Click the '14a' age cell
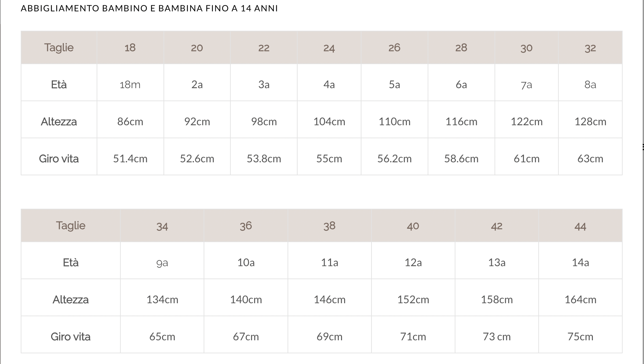The height and width of the screenshot is (364, 644). (580, 263)
